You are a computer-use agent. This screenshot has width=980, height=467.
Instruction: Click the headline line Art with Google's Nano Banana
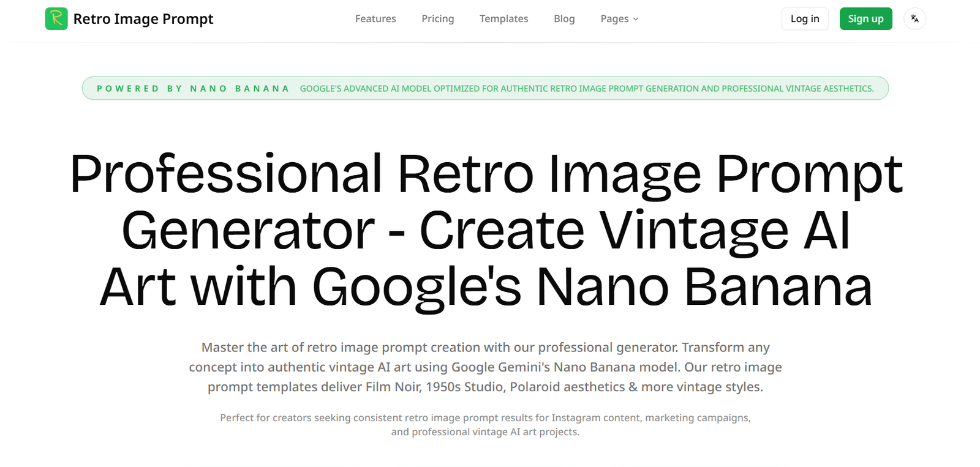[486, 287]
